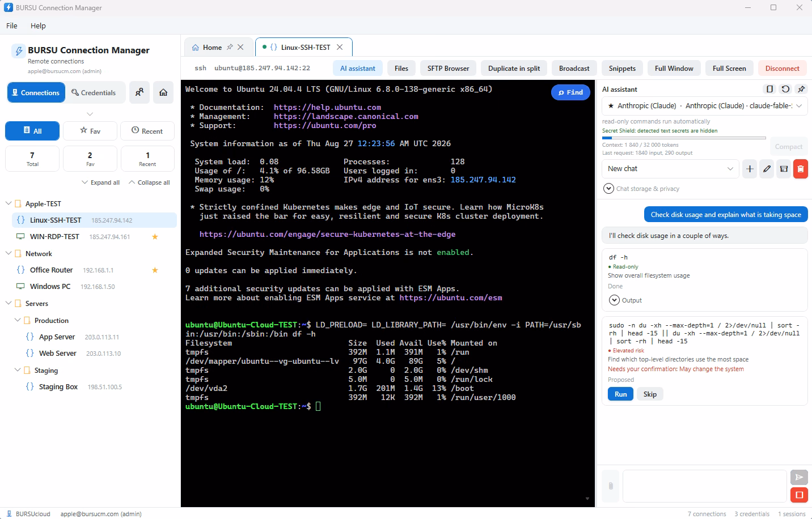Click Linux-SSH-TEST SSH braces icon in tree
The height and width of the screenshot is (519, 812).
[x=21, y=220]
